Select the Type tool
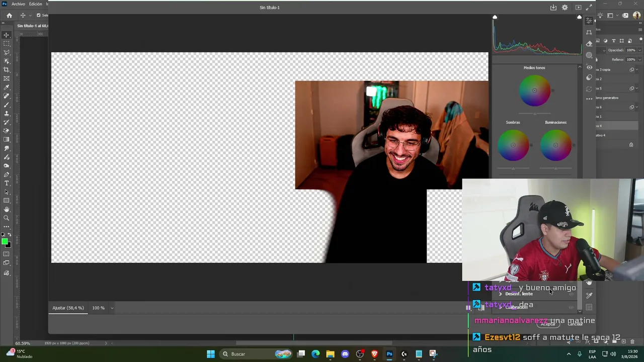Viewport: 644px width, 362px height. (x=7, y=183)
